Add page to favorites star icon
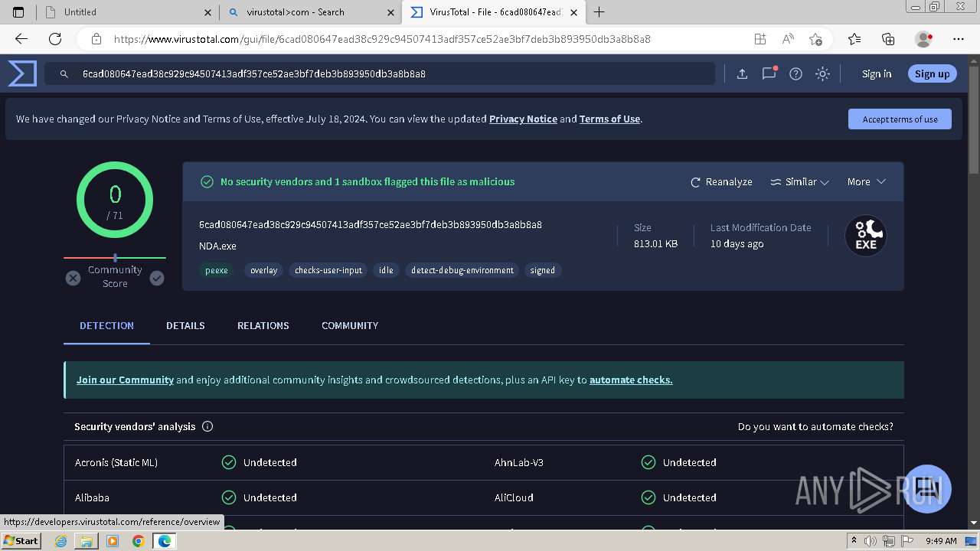Viewport: 980px width, 551px height. [x=815, y=39]
